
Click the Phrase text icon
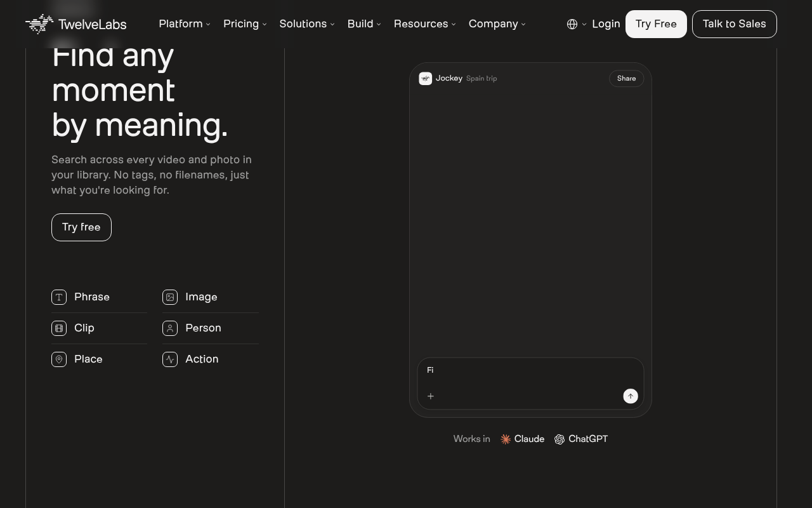click(59, 297)
